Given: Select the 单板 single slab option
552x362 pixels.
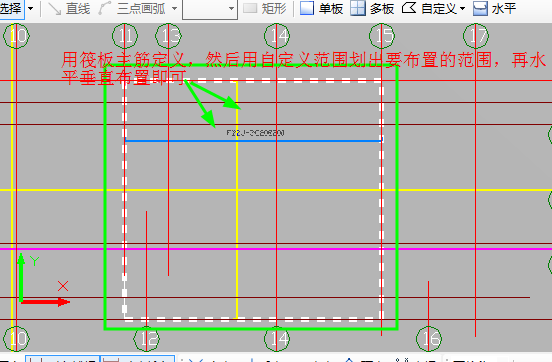Looking at the screenshot, I should 321,8.
